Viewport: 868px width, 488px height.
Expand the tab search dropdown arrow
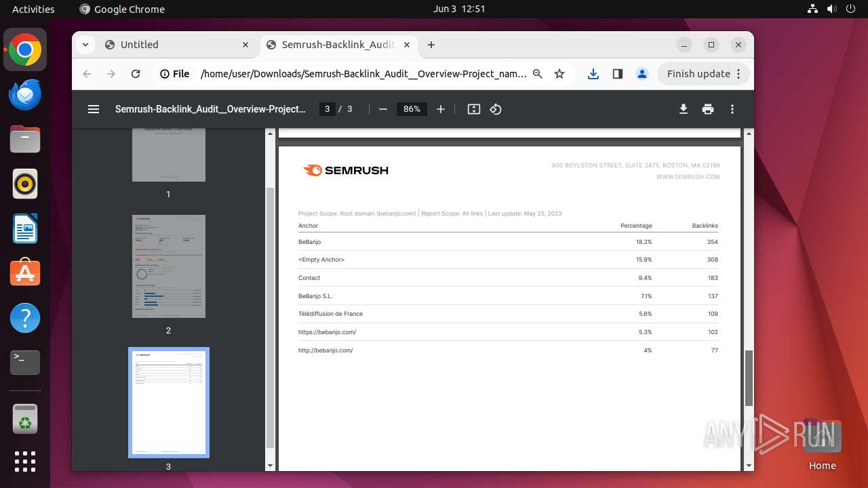pos(85,45)
